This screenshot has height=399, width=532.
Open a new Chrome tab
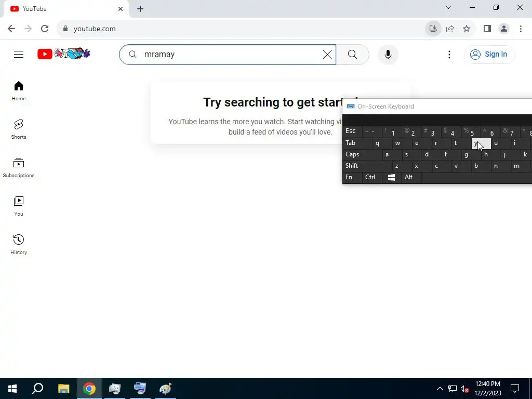point(140,9)
